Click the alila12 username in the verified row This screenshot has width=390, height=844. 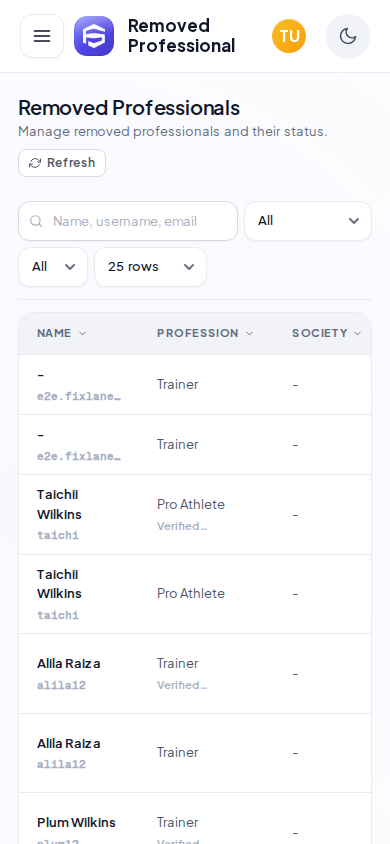click(61, 685)
